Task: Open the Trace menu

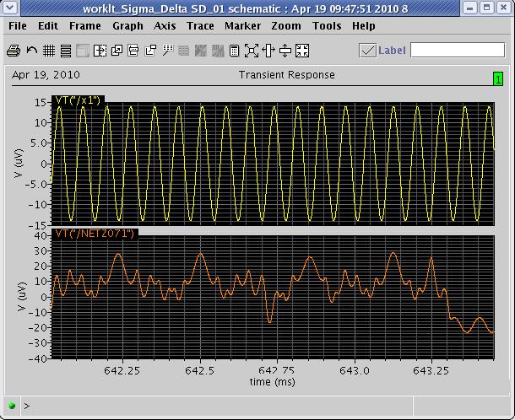Action: 200,26
